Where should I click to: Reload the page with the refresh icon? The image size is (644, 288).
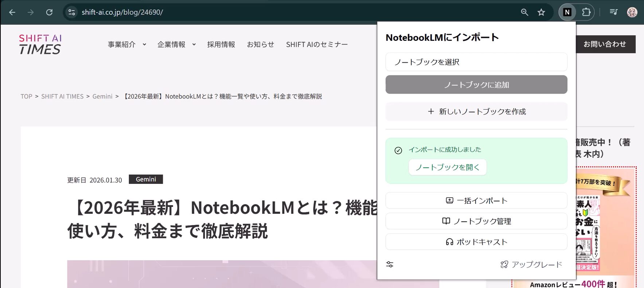[x=49, y=12]
